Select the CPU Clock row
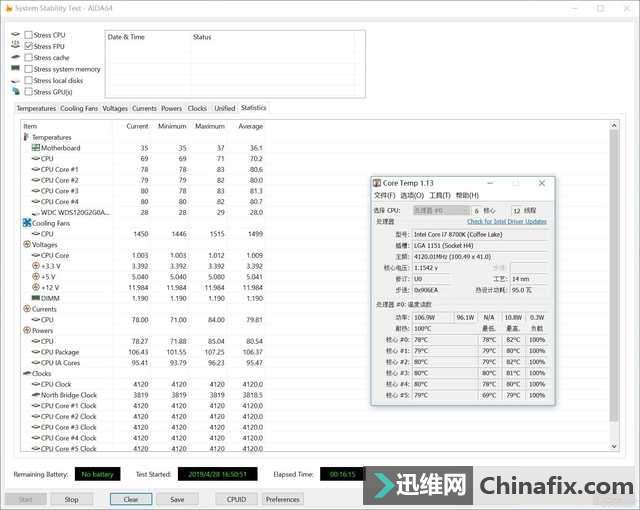 (x=143, y=384)
